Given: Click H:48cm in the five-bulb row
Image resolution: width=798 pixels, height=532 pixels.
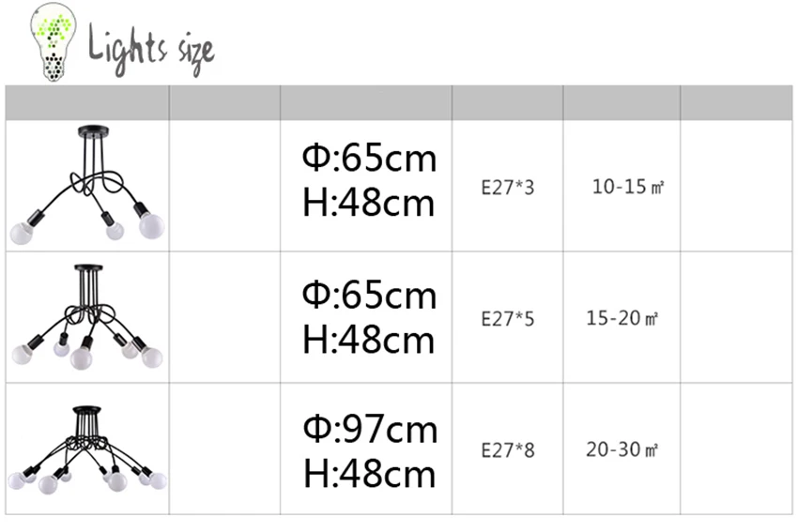Looking at the screenshot, I should coord(369,340).
